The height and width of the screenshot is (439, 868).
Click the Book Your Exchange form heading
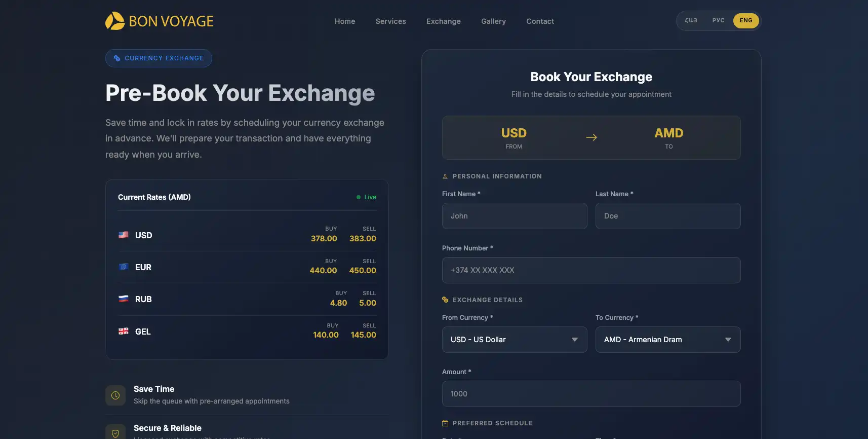tap(591, 77)
